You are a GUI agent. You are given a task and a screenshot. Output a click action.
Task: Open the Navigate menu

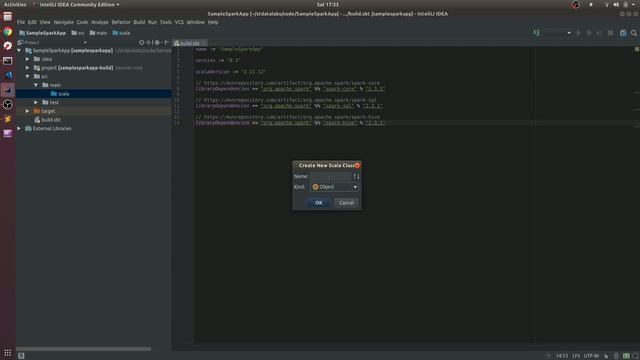64,22
